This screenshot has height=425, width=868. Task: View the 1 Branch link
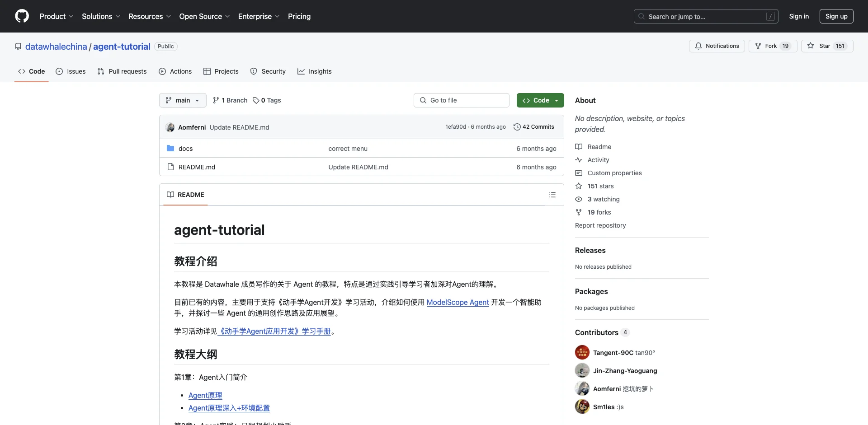coord(230,100)
